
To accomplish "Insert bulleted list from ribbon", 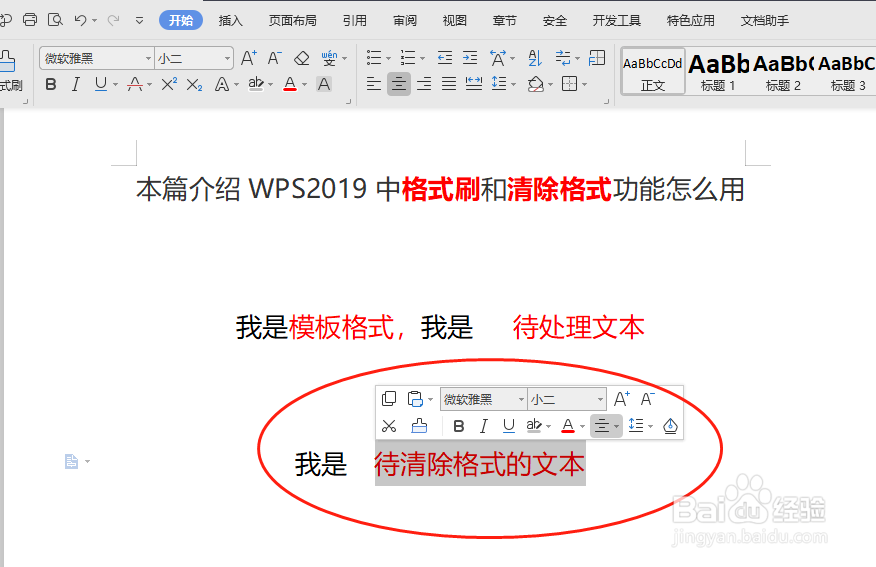I will (x=374, y=58).
